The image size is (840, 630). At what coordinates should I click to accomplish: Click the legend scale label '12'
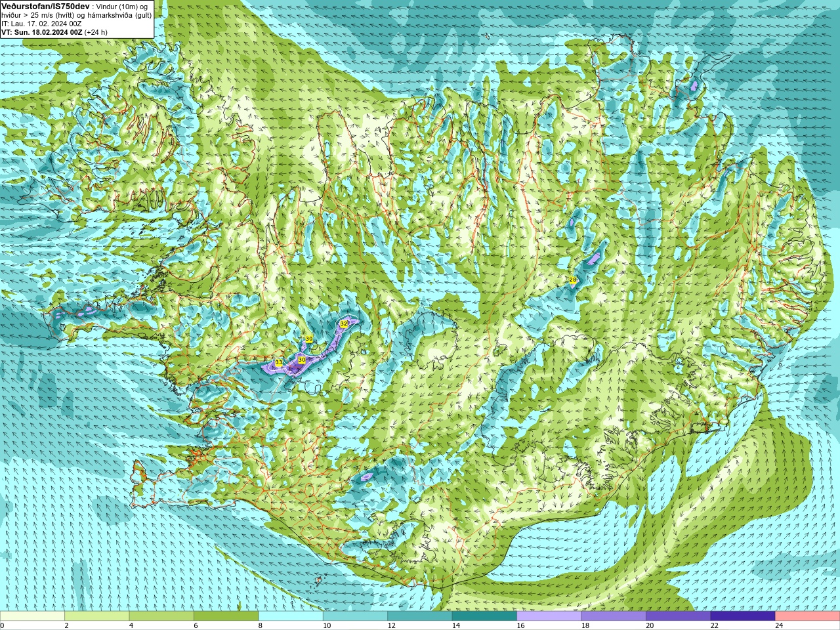pos(391,625)
